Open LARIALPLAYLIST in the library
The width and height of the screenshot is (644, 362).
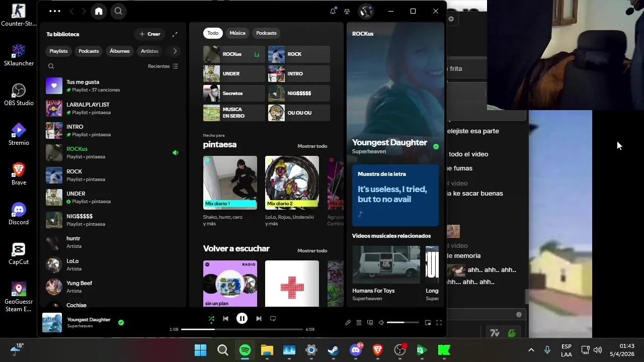click(113, 108)
